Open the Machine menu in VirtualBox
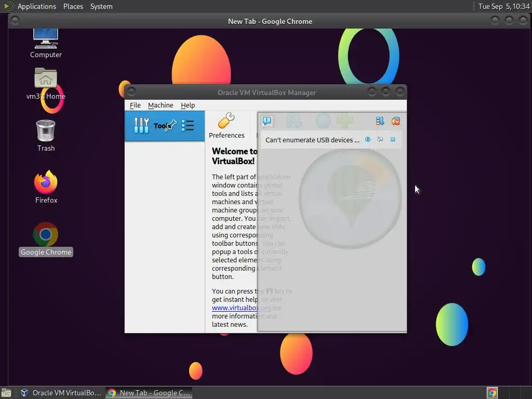The width and height of the screenshot is (532, 399). tap(161, 105)
